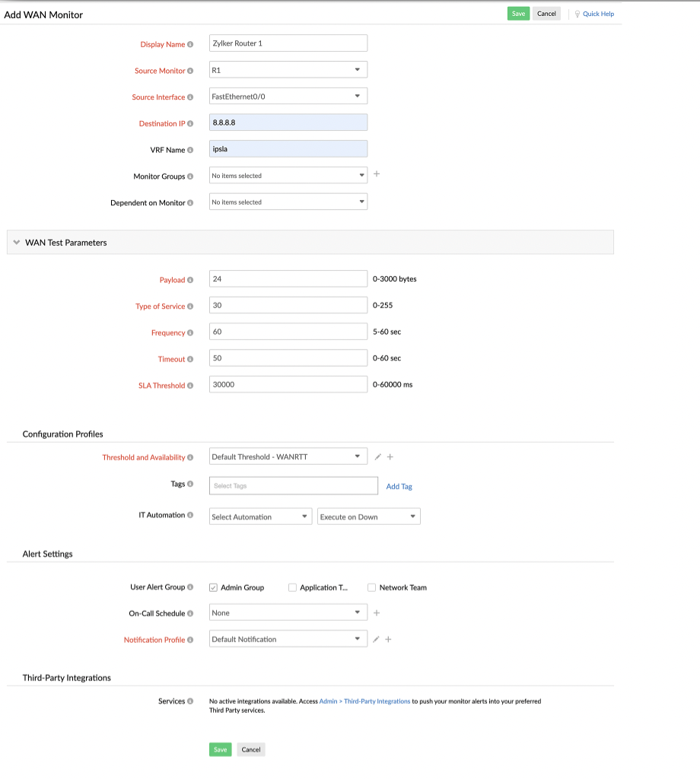Viewport: 700px width, 779px height.
Task: Click the plus icon beside Threshold and Availability
Action: 390,456
